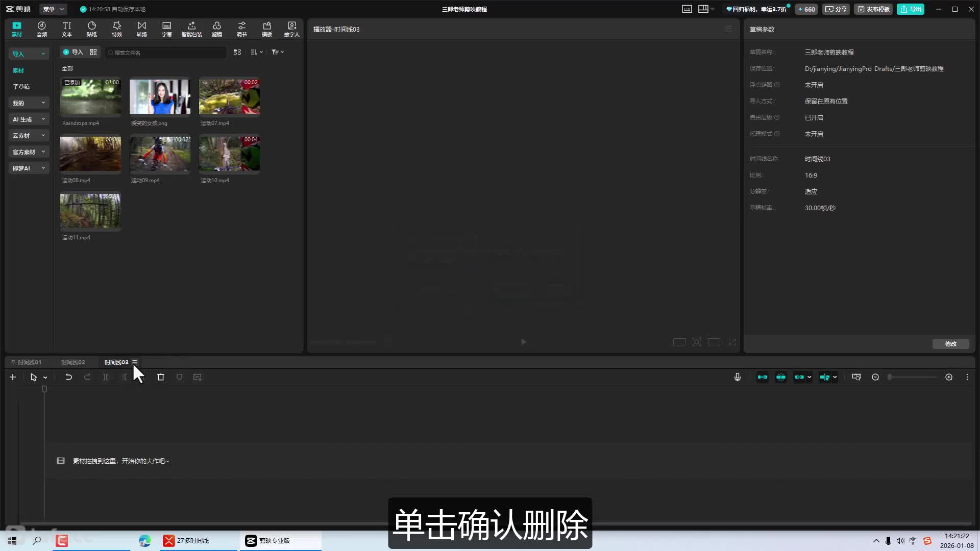Open the Filters (滤镜) panel

217,29
